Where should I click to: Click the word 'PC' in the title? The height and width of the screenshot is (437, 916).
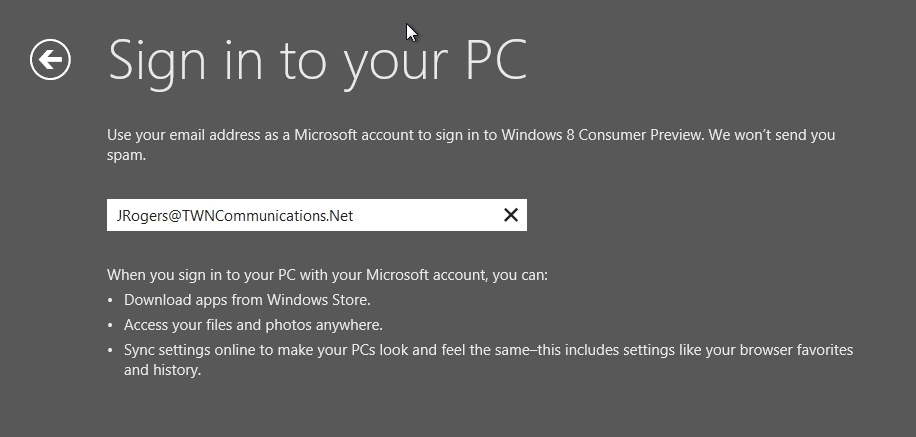click(496, 59)
